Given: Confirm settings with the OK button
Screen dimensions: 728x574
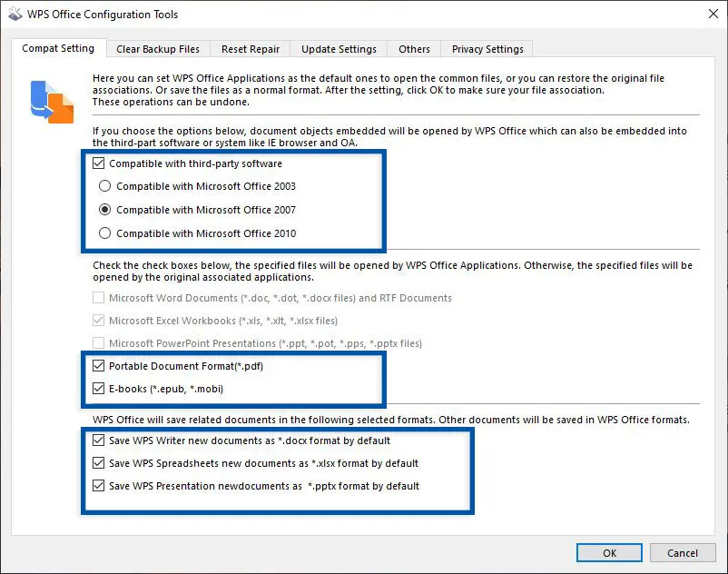Looking at the screenshot, I should (608, 552).
